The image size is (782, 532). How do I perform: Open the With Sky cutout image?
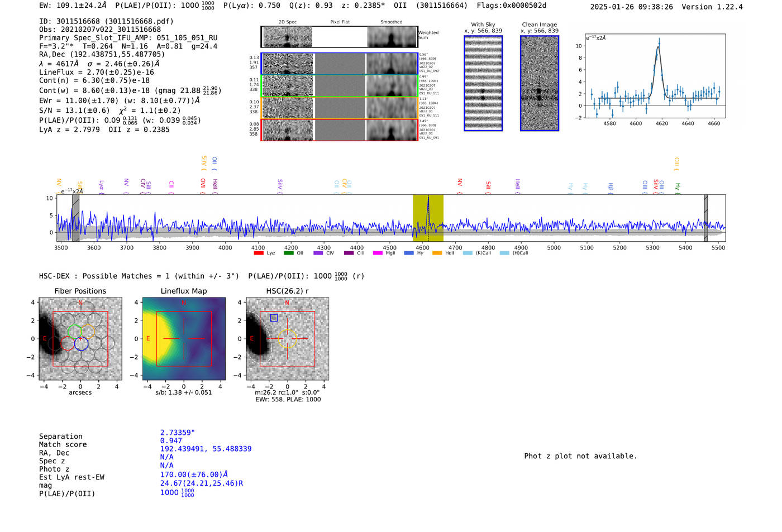pyautogui.click(x=483, y=83)
